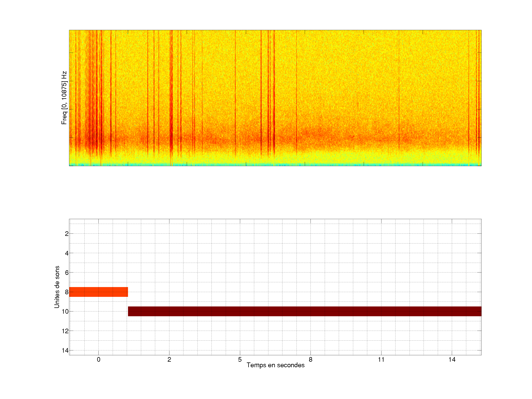532x399 pixels.
Task: Click the y-axis tick label 6
Action: tap(67, 273)
